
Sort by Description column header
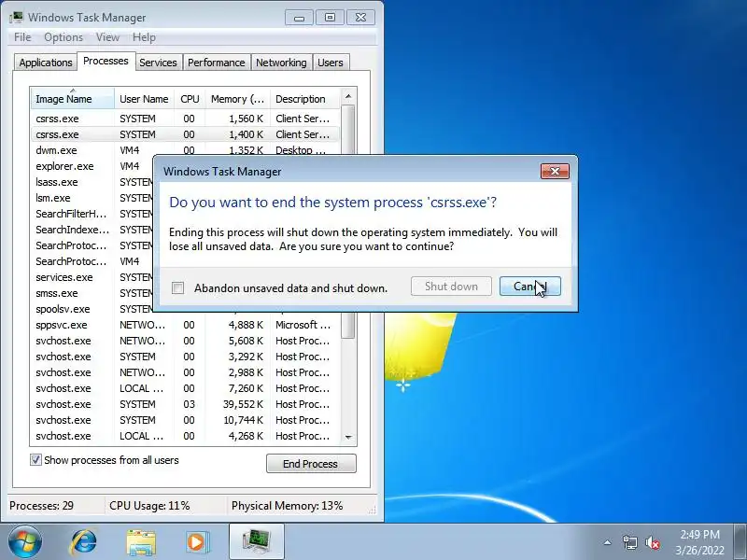305,99
